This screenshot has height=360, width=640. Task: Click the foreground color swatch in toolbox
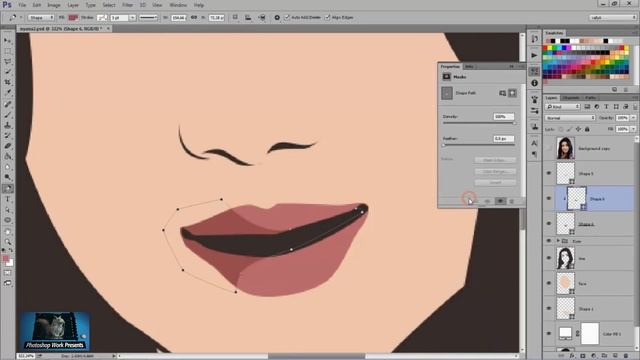click(5, 259)
